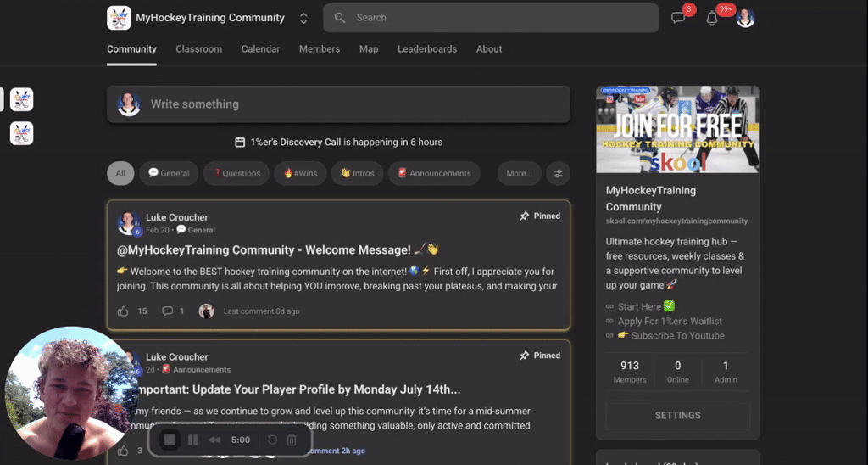Click your avatar in the post box
868x465 pixels.
[129, 104]
